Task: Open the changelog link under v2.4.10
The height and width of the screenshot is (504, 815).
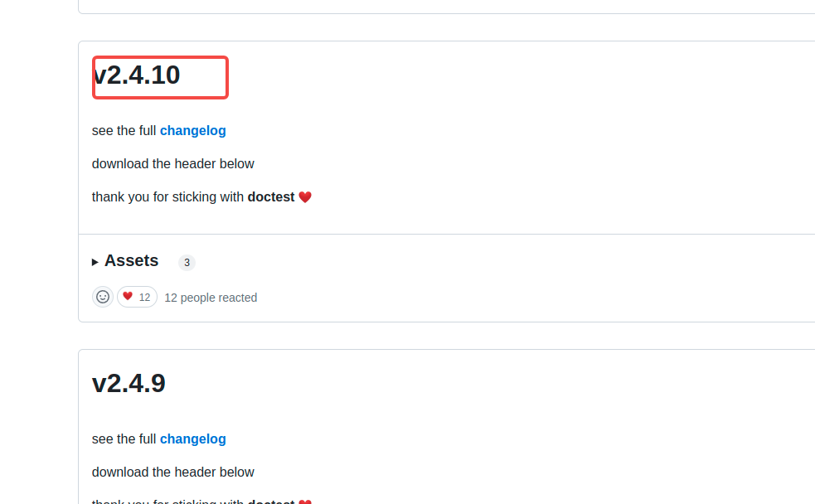Action: [193, 130]
